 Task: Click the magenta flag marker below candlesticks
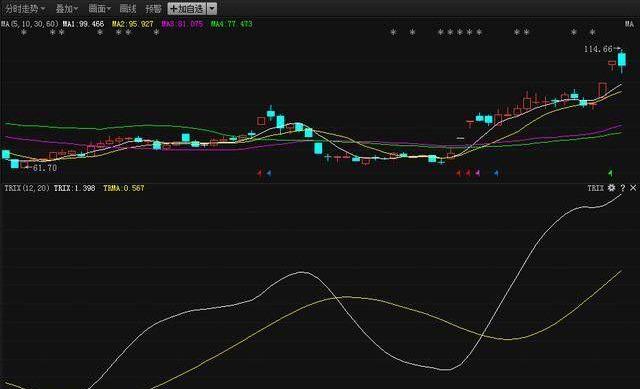pyautogui.click(x=477, y=173)
